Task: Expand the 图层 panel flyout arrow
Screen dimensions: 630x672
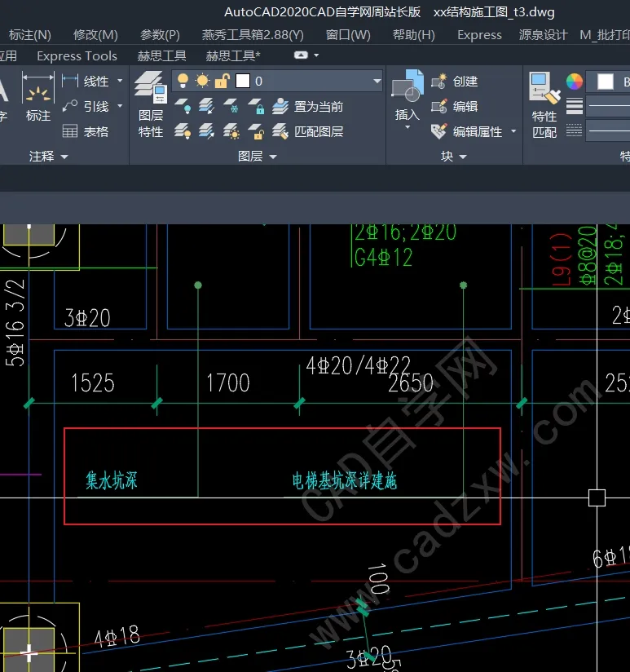Action: pos(273,157)
